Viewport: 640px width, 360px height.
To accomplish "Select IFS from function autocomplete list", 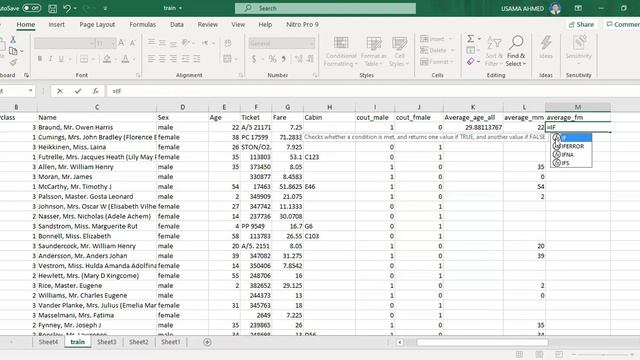I will click(x=571, y=163).
